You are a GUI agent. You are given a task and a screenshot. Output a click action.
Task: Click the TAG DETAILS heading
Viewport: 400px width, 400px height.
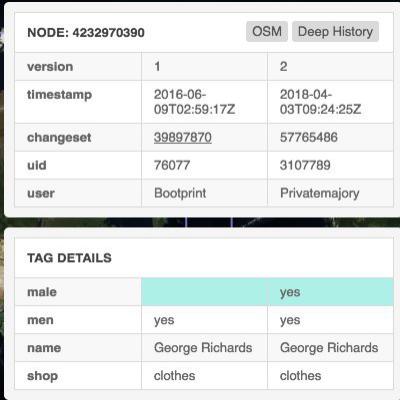69,258
